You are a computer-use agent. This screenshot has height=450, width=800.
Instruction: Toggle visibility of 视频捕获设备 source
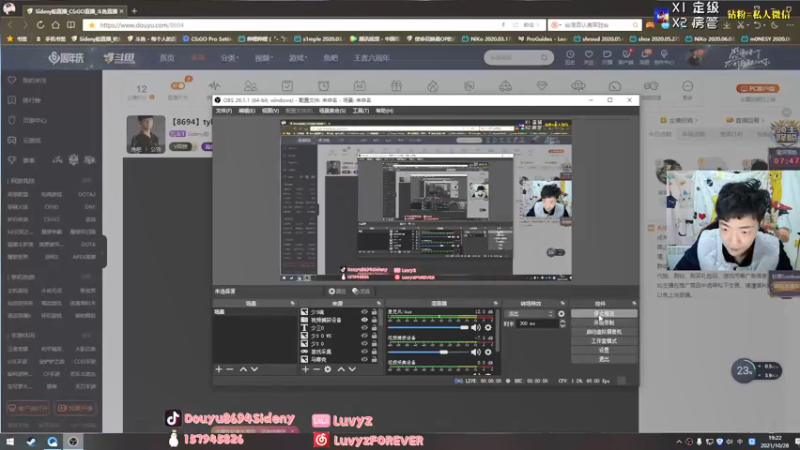click(364, 320)
